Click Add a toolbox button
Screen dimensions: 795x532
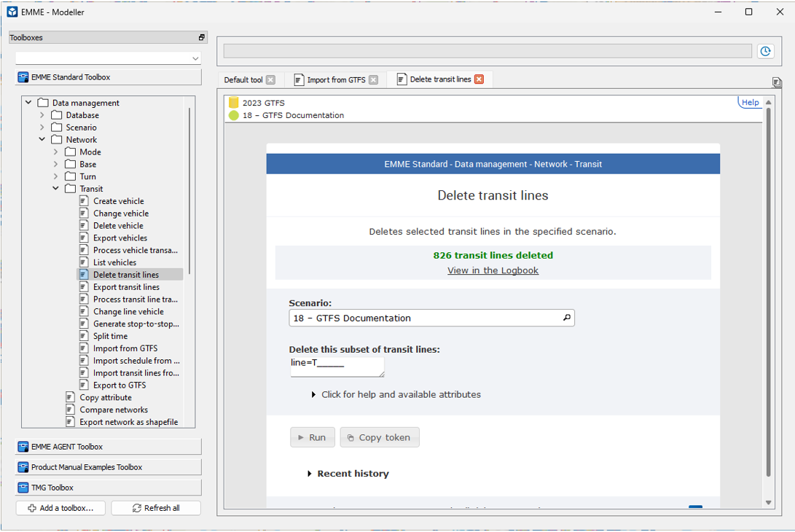60,508
